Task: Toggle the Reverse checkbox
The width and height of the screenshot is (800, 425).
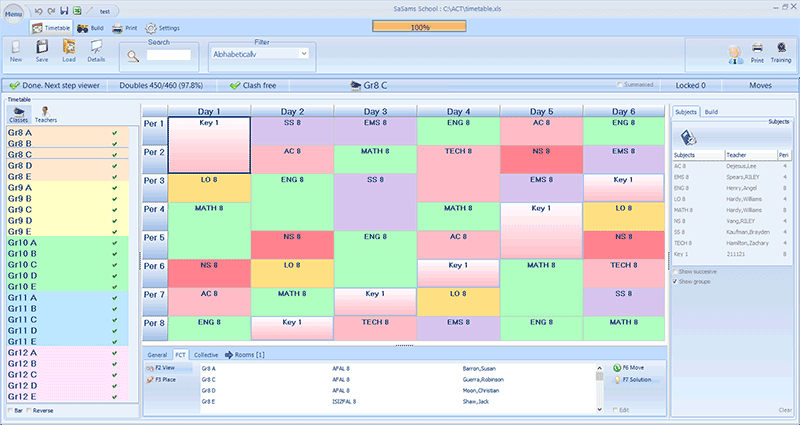Action: coord(29,410)
